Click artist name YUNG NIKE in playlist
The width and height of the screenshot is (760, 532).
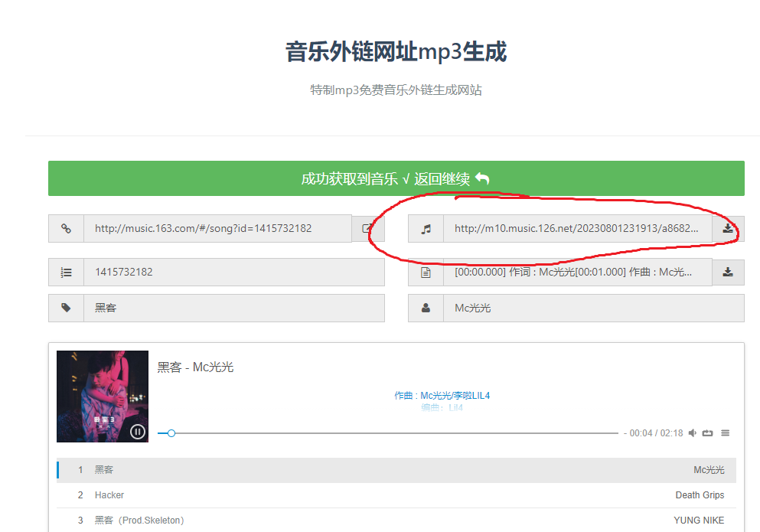coord(699,521)
